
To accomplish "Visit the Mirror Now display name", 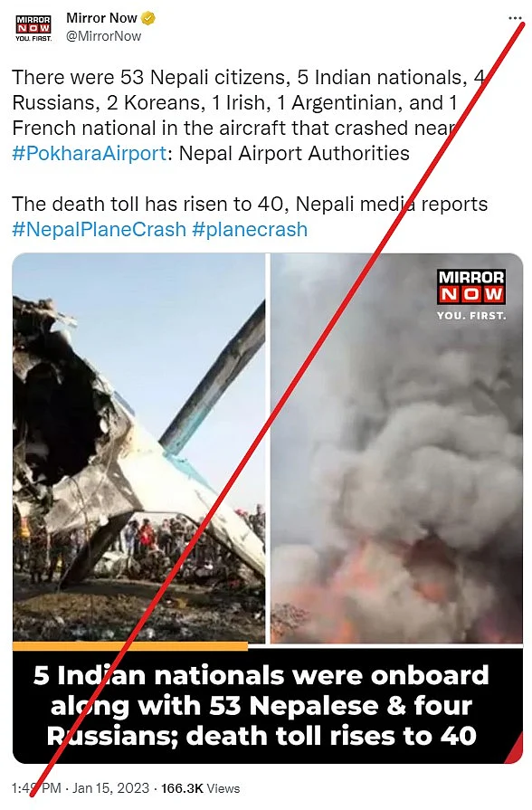I will (101, 18).
